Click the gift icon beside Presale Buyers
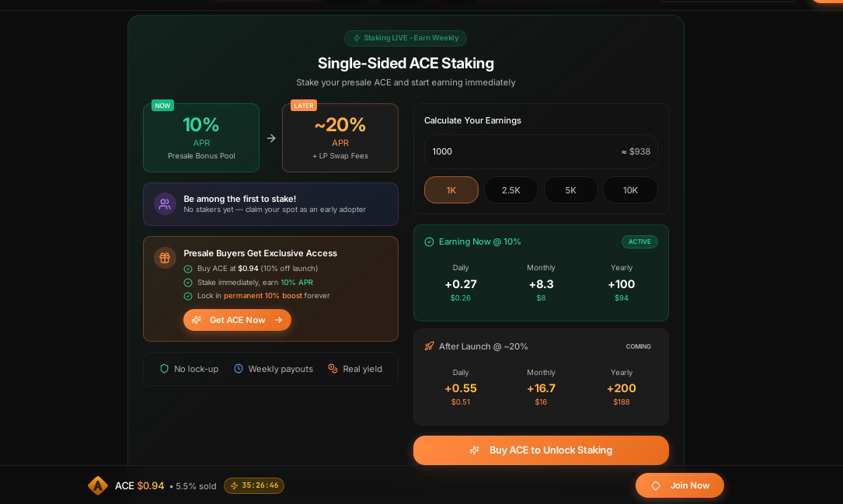Viewport: 843px width, 504px height. click(165, 258)
